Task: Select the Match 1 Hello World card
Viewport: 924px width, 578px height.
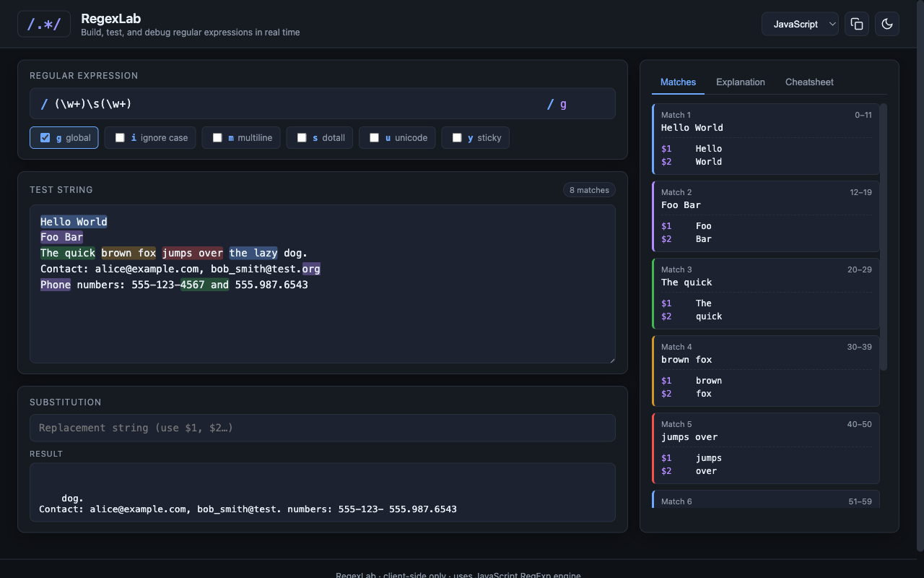Action: point(765,139)
